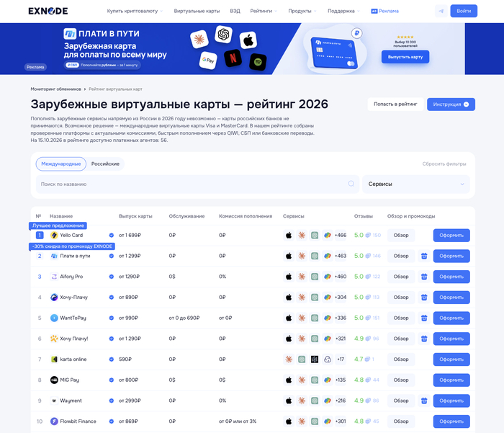Expand the Рейтинги menu

(x=264, y=11)
